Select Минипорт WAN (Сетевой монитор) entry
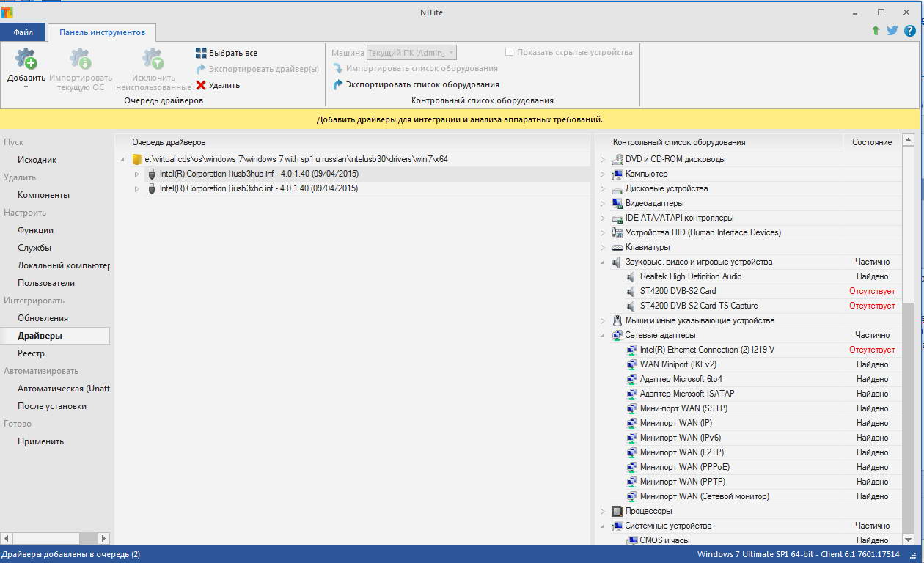924x563 pixels. [705, 496]
